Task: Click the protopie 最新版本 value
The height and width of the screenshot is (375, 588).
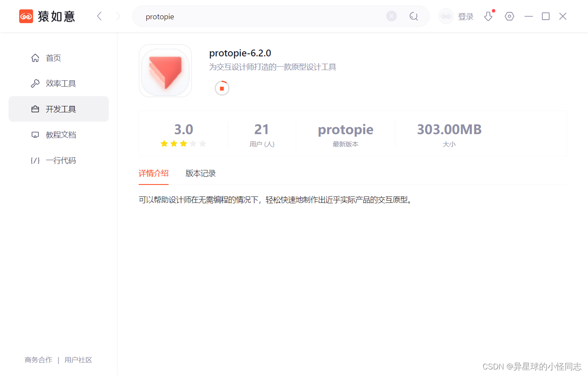Action: click(346, 130)
